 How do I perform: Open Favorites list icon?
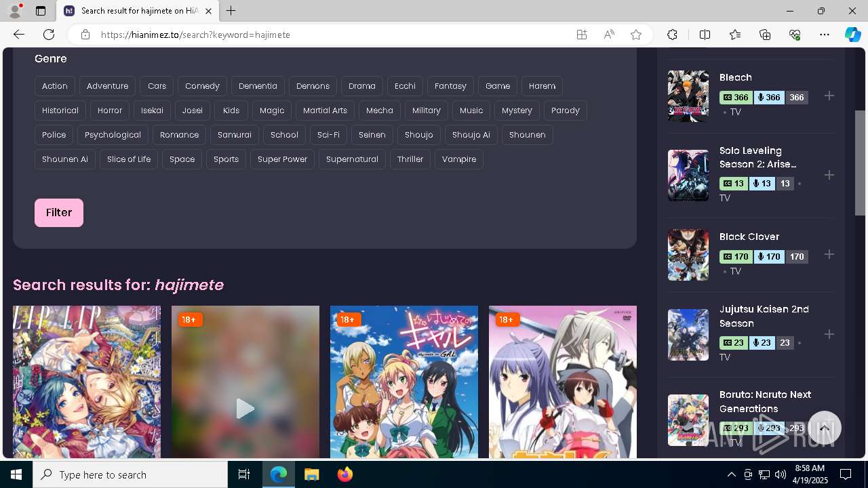click(x=735, y=35)
